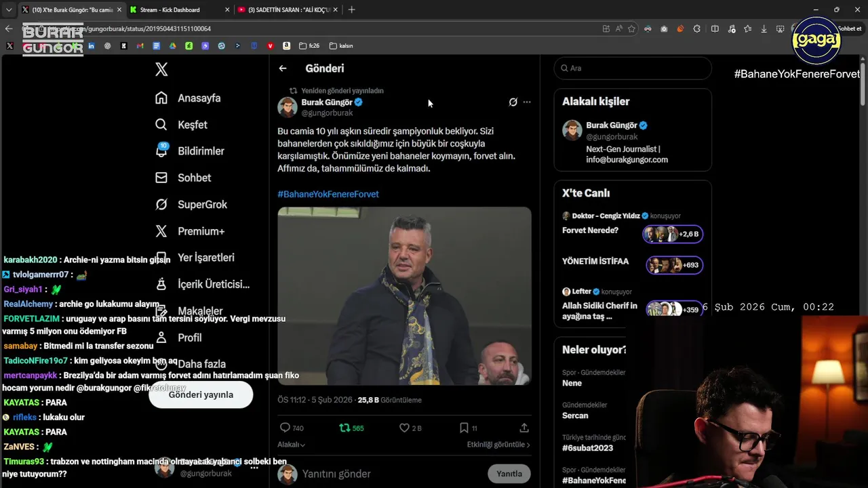868x488 pixels.
Task: Close the Kick Dashboard tab
Action: click(x=227, y=9)
